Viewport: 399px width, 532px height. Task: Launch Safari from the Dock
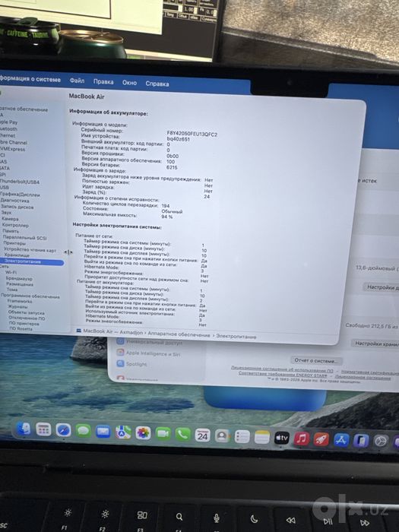coord(63,431)
